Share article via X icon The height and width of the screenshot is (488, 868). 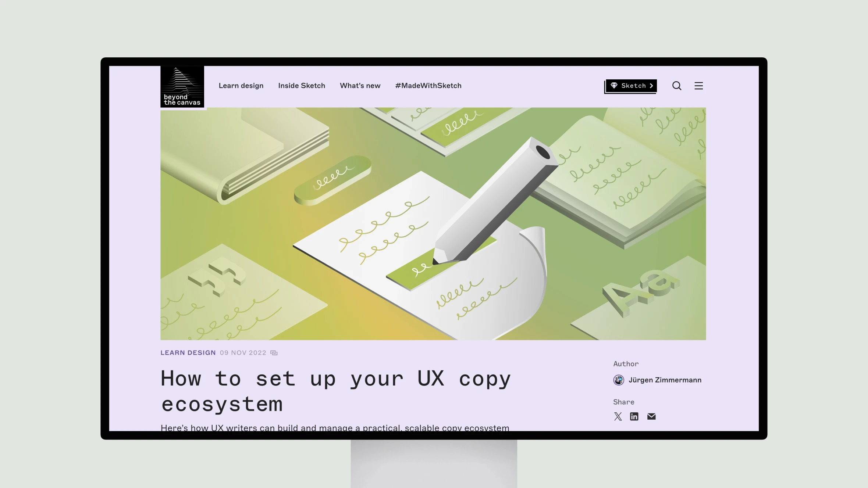pyautogui.click(x=618, y=416)
